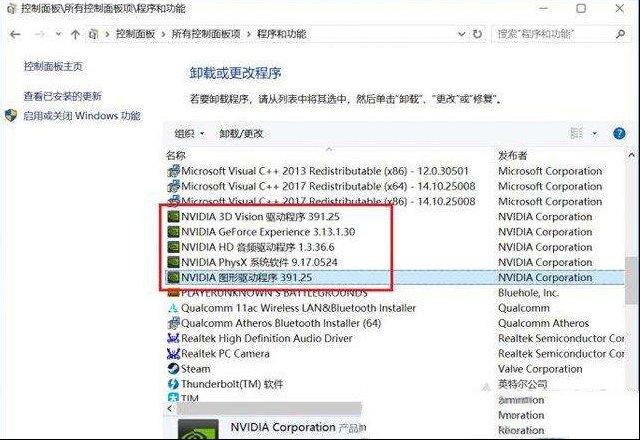640x440 pixels.
Task: Select Realtek PC Camera row text
Action: pyautogui.click(x=225, y=353)
